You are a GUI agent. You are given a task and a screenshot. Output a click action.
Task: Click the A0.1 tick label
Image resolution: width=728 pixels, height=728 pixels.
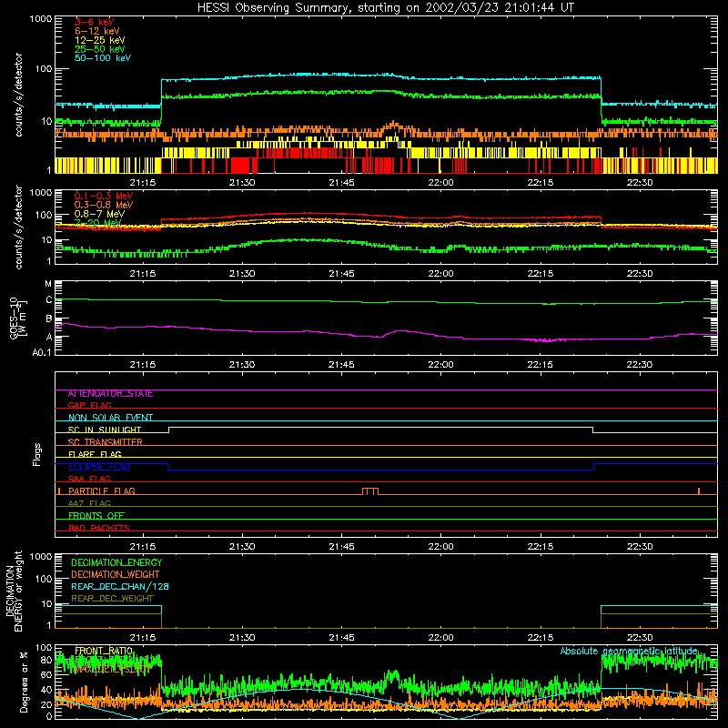(42, 353)
